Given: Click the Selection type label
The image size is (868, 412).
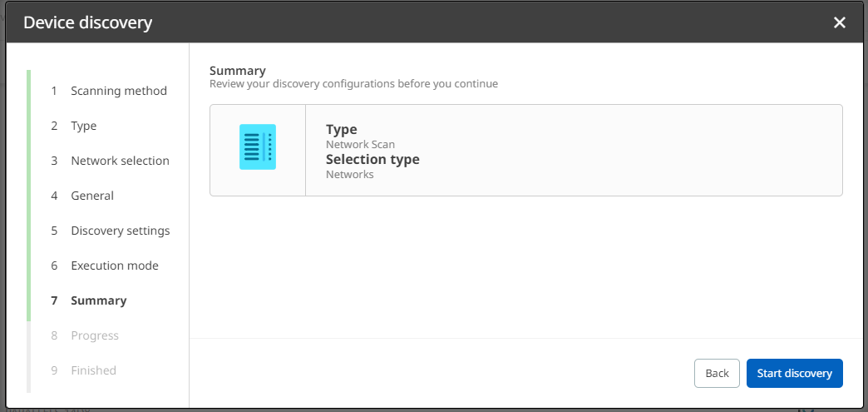Looking at the screenshot, I should [372, 159].
